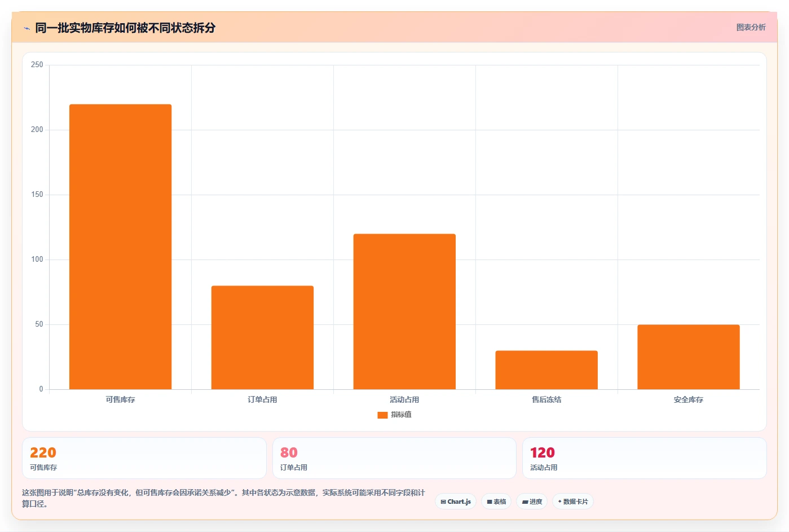Click the title 同一批实物库存如何被不同状态拆分

pos(125,28)
